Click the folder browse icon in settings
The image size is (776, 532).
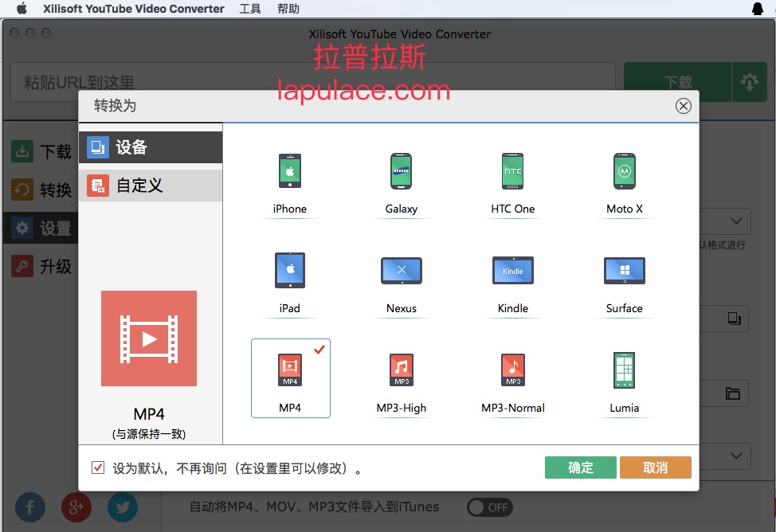[733, 393]
